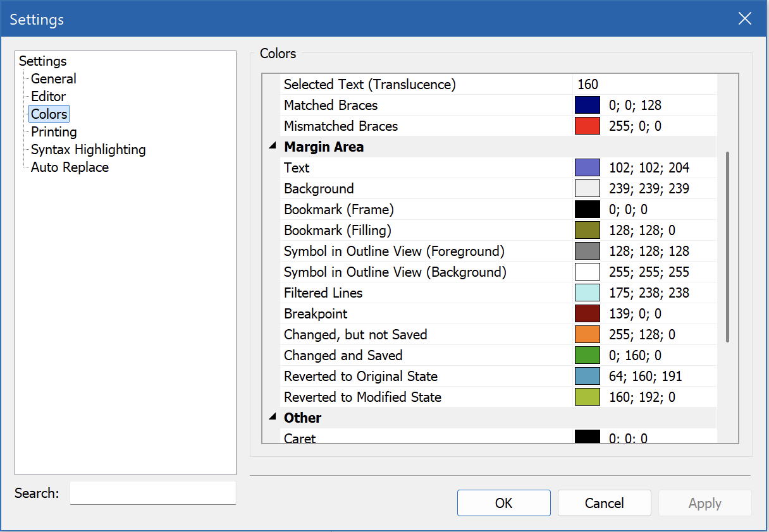Click the value 0; 0; 128
The width and height of the screenshot is (769, 532).
(x=635, y=105)
